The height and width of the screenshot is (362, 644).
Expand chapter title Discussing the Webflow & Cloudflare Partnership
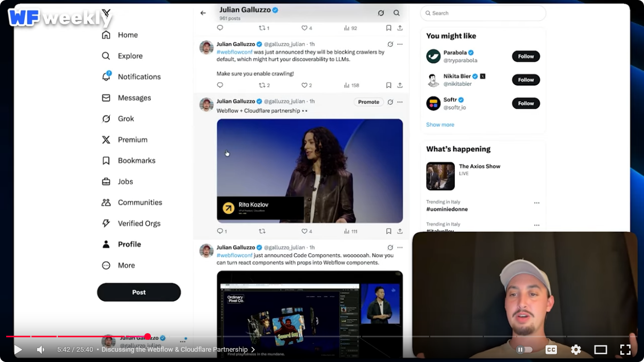click(x=178, y=350)
